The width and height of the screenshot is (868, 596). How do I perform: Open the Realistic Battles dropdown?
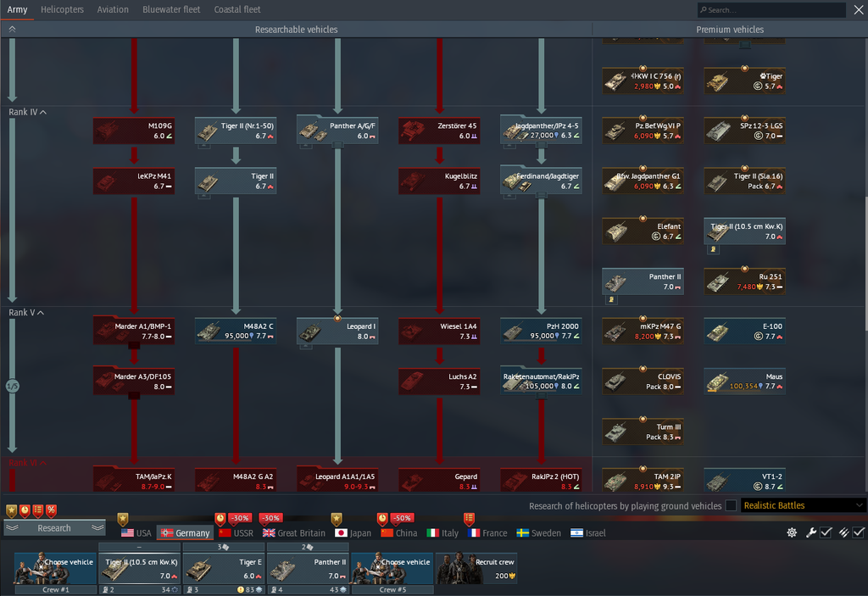[804, 505]
